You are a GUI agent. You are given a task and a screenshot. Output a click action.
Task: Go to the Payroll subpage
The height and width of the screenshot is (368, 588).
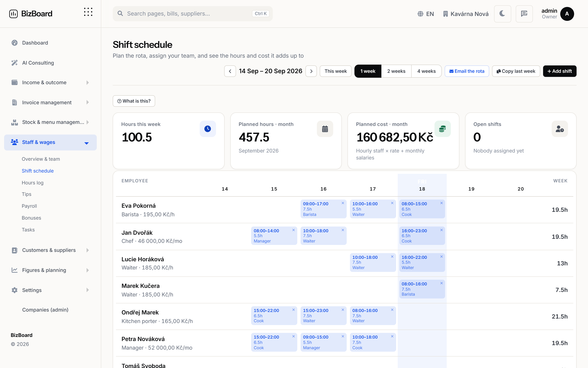coord(29,206)
